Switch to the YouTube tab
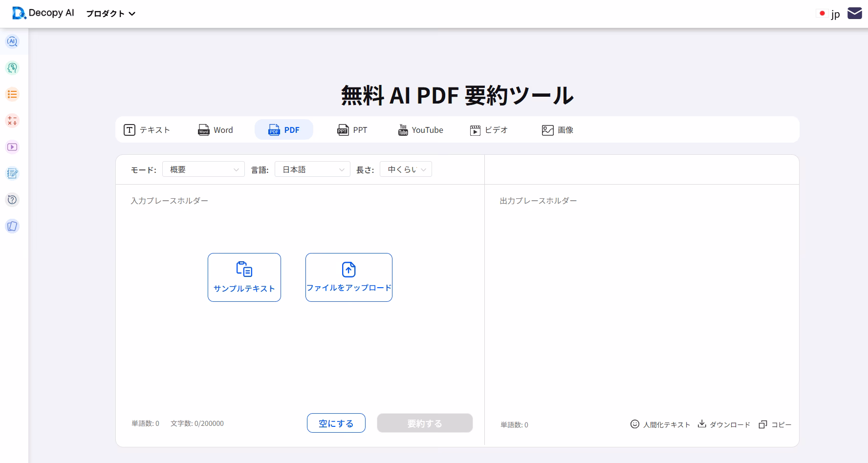The width and height of the screenshot is (868, 463). tap(421, 130)
